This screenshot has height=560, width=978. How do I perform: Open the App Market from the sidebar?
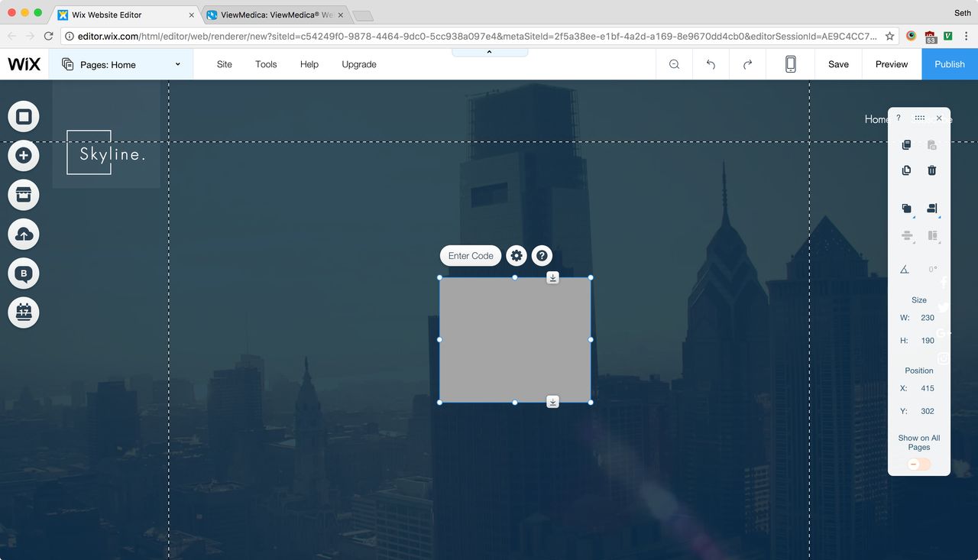23,195
